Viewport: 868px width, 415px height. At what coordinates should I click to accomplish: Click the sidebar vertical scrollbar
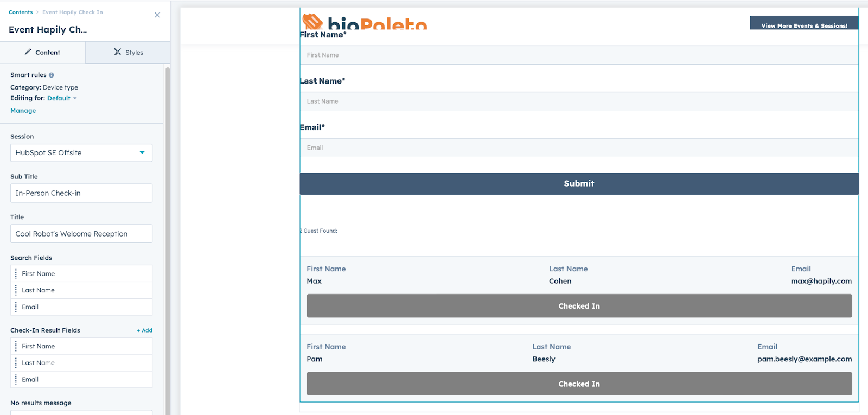[168, 239]
